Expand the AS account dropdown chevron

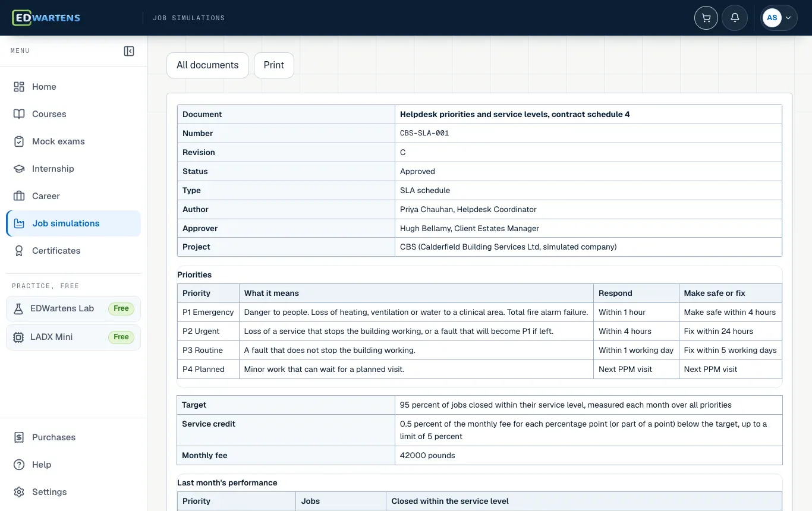tap(788, 18)
